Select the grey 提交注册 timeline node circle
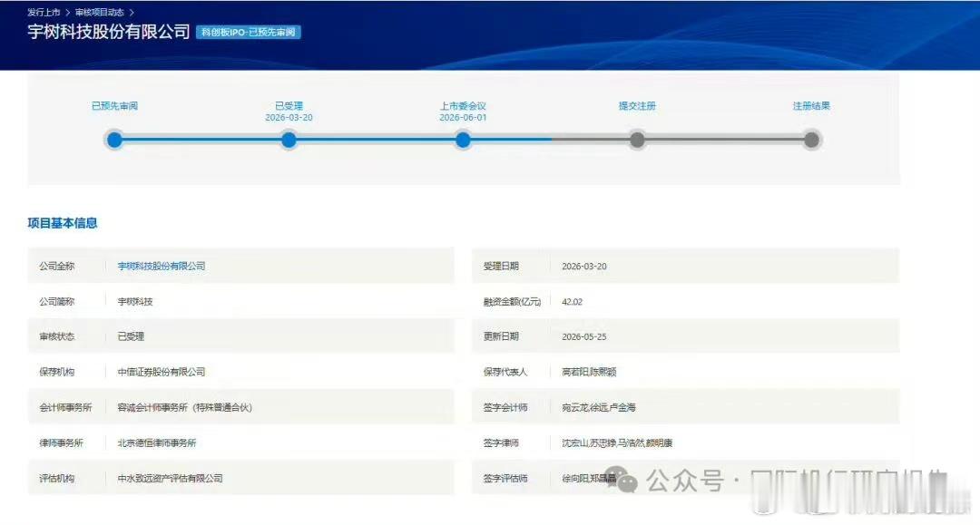This screenshot has width=980, height=525. coord(637,140)
